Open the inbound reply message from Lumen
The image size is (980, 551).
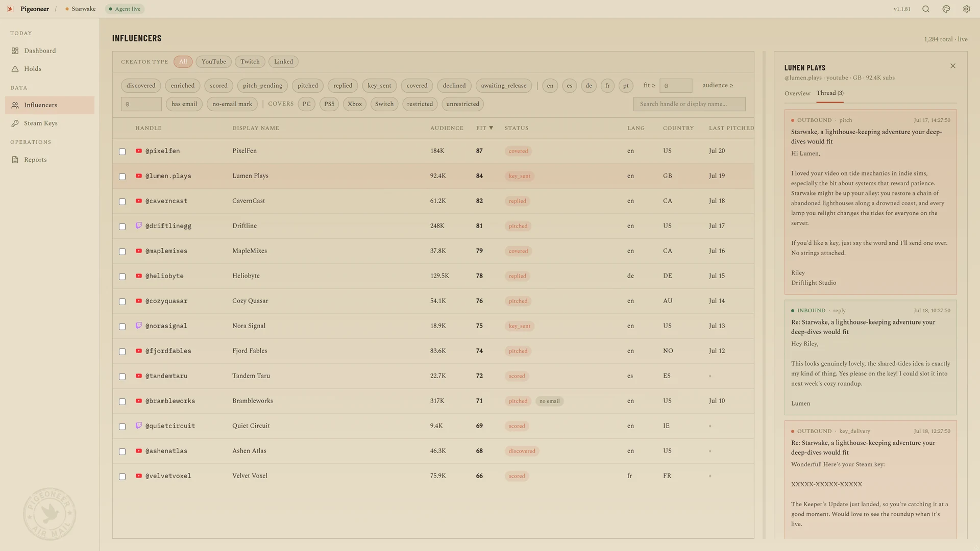point(870,358)
